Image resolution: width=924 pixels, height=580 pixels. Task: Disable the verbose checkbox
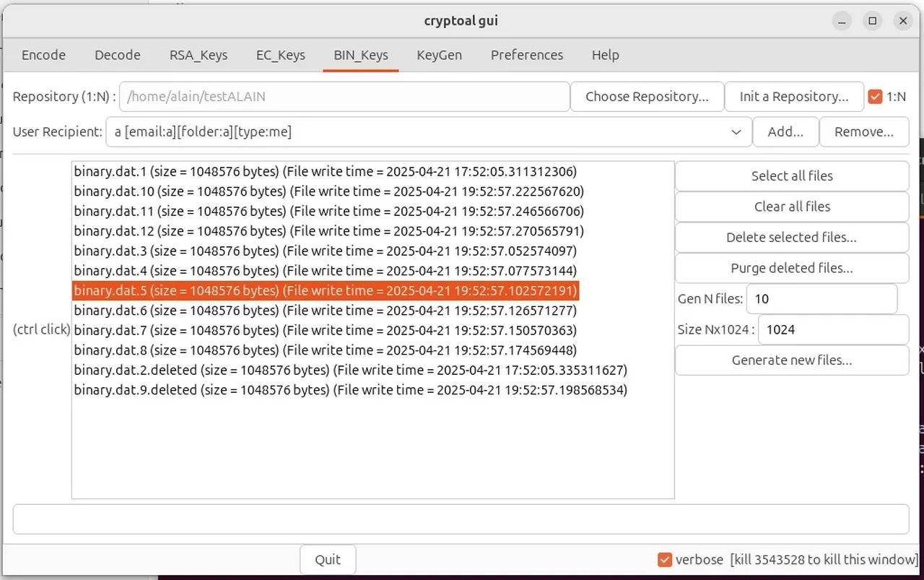point(664,559)
